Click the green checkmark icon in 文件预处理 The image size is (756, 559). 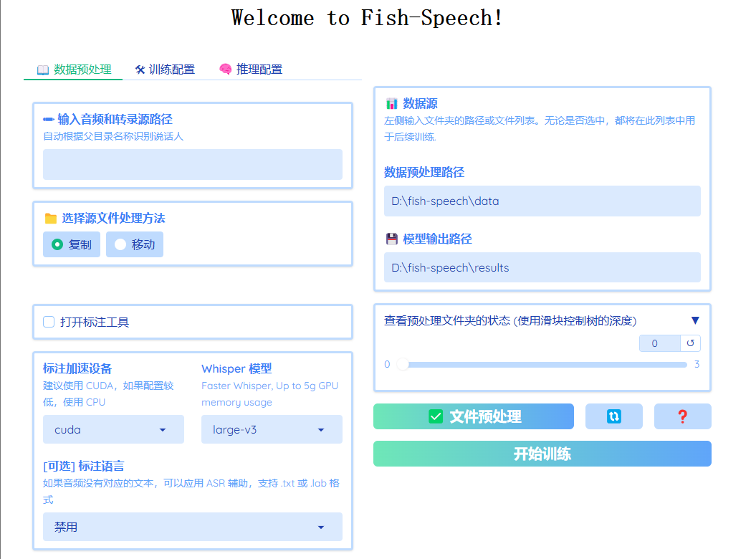pos(436,416)
